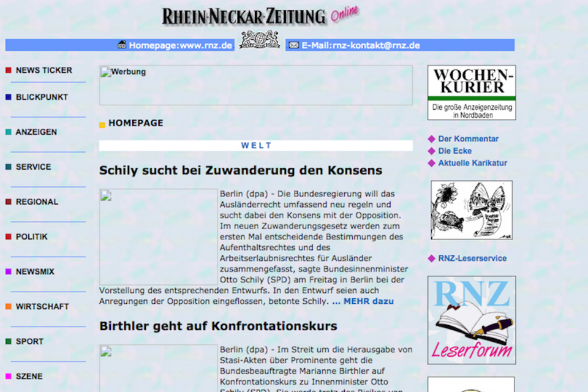The height and width of the screenshot is (392, 588).
Task: Click the dark red square beside REGIONAL
Action: click(x=8, y=202)
